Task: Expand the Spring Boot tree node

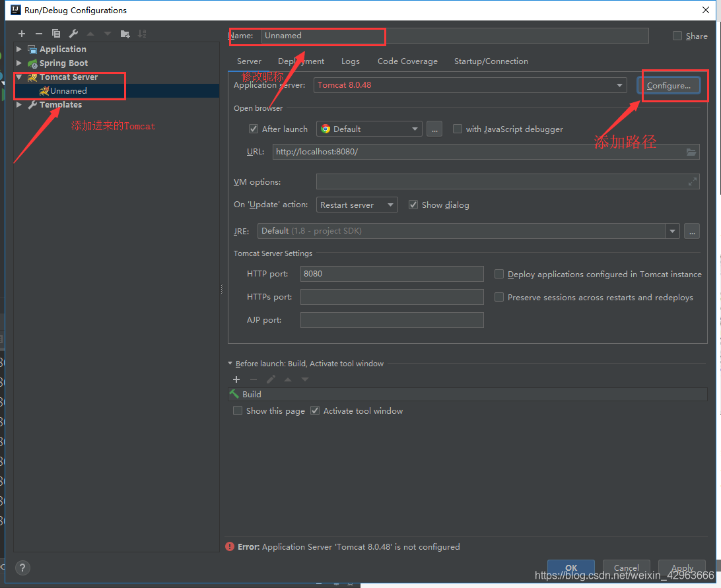Action: pyautogui.click(x=19, y=63)
